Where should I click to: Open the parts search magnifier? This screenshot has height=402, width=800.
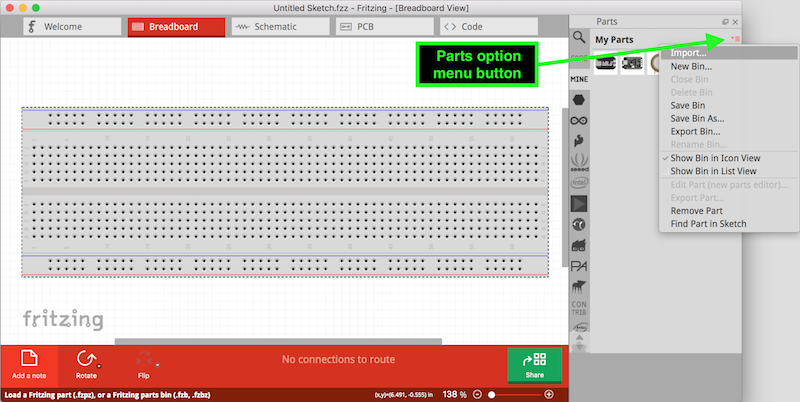click(x=579, y=37)
